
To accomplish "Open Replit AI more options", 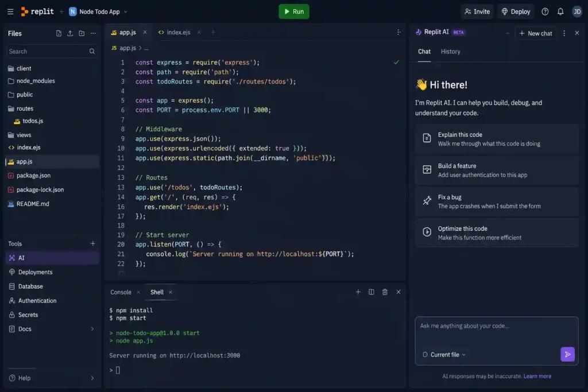I will (x=564, y=33).
